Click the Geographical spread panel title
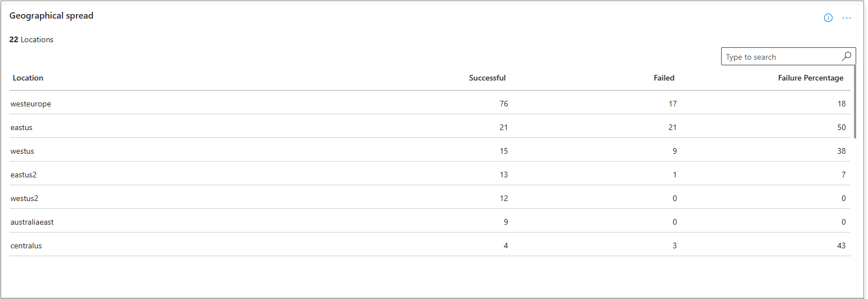The image size is (868, 299). (x=51, y=16)
